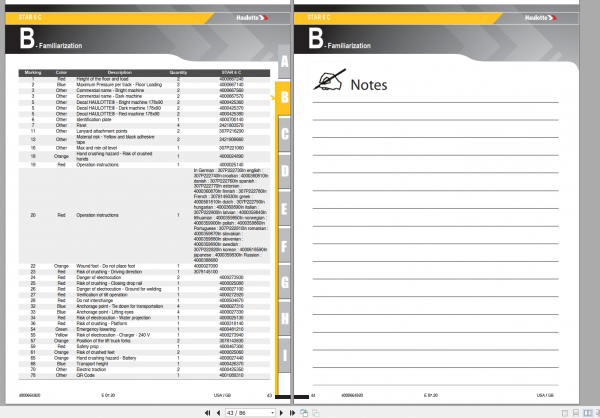Click the go to previous view icon

click(304, 413)
